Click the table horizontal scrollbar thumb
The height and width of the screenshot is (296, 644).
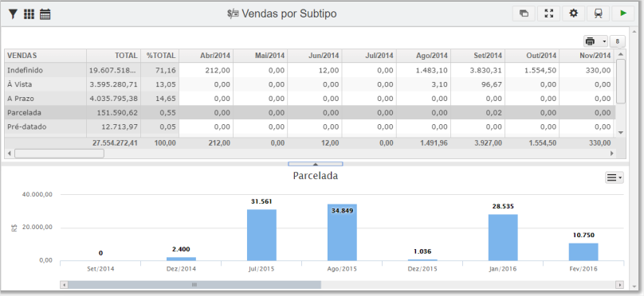point(59,154)
